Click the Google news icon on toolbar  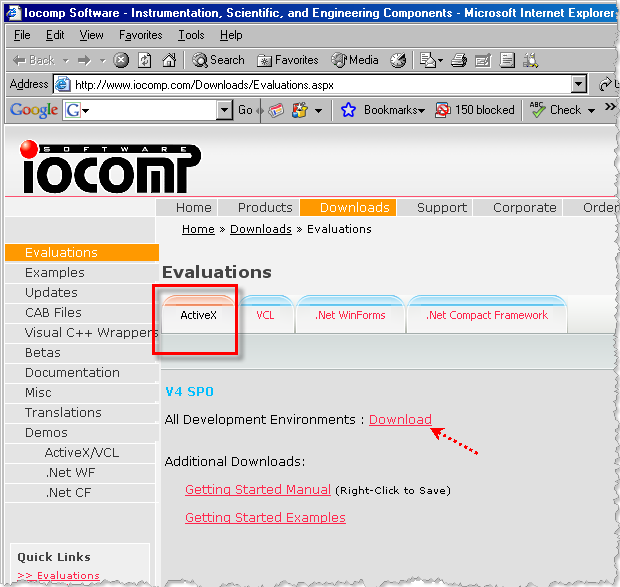(276, 110)
